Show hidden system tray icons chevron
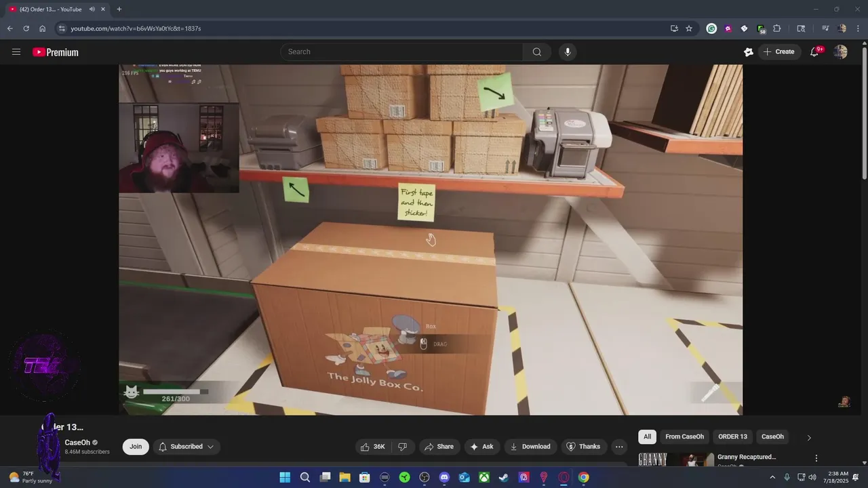868x488 pixels. [772, 477]
